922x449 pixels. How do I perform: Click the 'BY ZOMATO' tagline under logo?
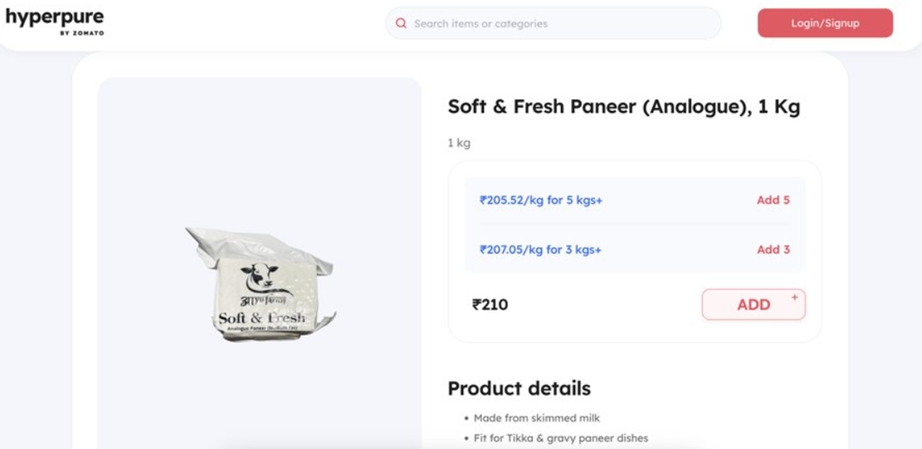(x=81, y=33)
